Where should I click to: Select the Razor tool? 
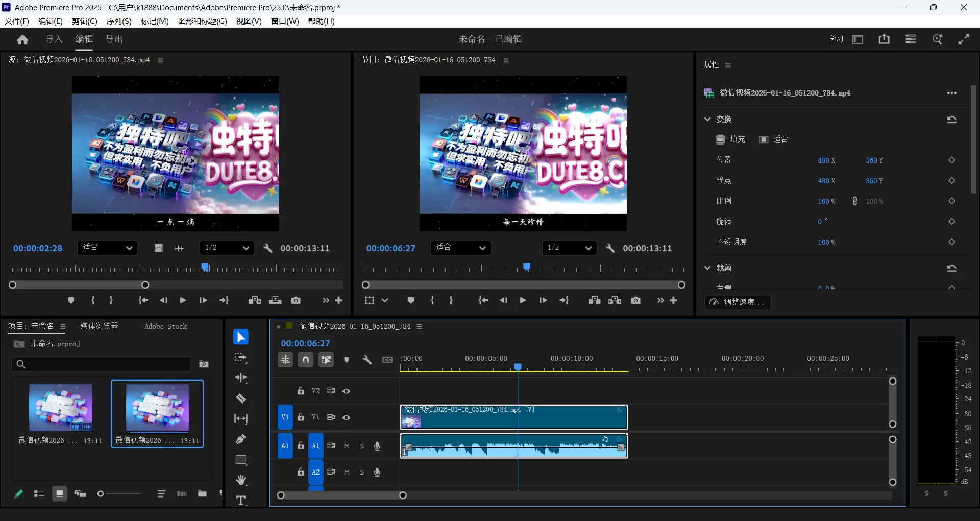(240, 398)
